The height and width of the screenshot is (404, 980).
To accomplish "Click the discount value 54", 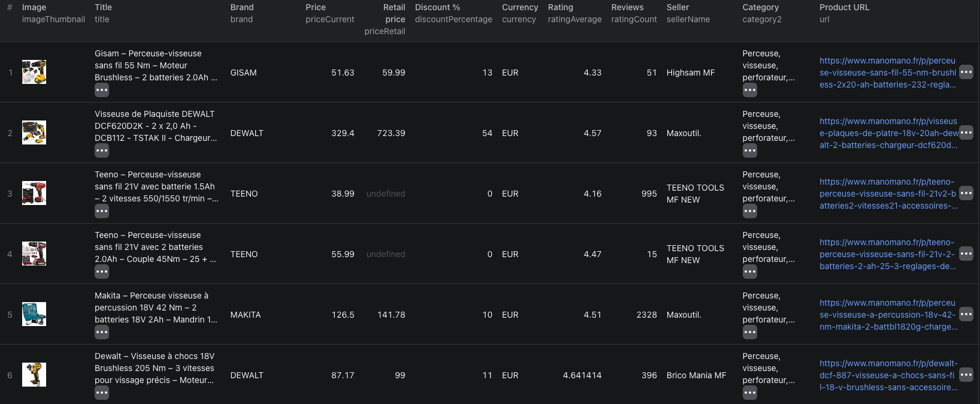I will tap(487, 133).
